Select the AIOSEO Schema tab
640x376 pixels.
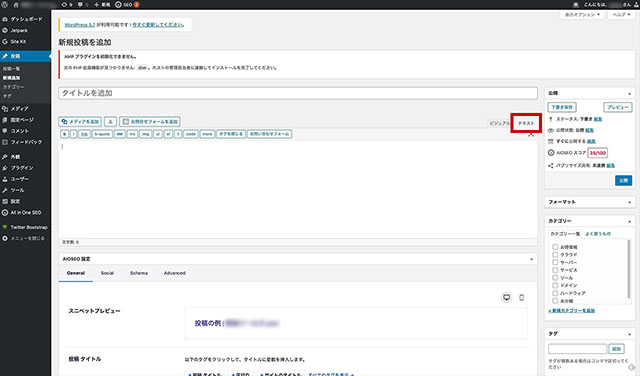point(139,273)
